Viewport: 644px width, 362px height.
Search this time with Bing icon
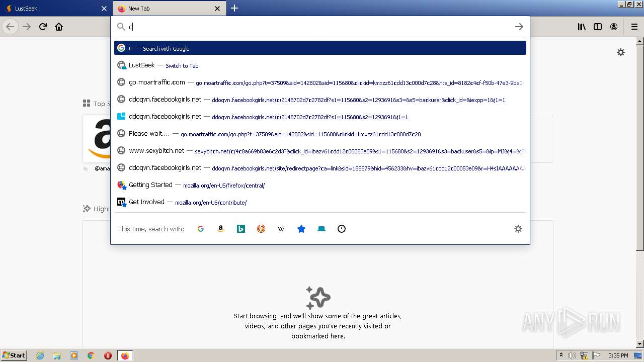(x=241, y=229)
